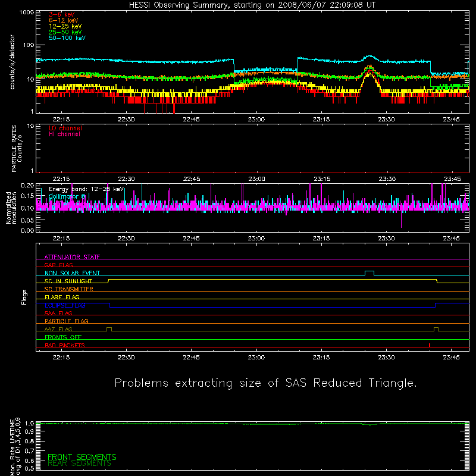The height and width of the screenshot is (476, 476).
Task: Click the SAS Reduced Triangle error message
Action: click(265, 383)
